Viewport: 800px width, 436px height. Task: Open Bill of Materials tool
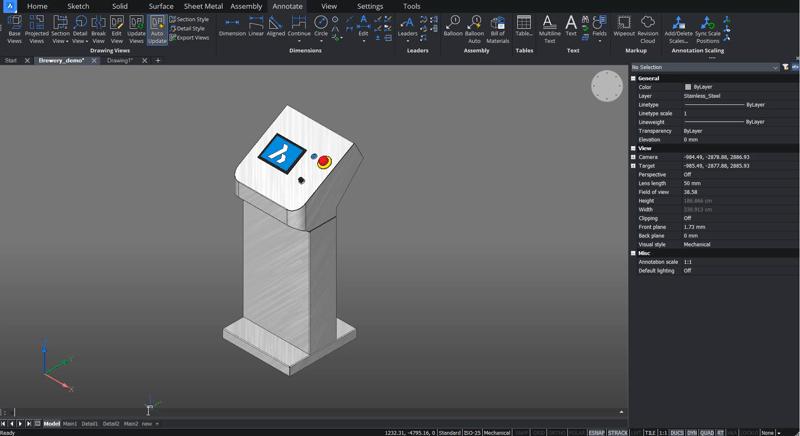tap(497, 29)
